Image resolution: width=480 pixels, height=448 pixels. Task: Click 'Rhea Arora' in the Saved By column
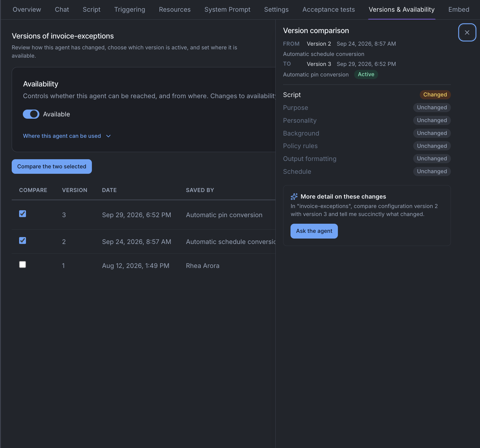click(203, 266)
